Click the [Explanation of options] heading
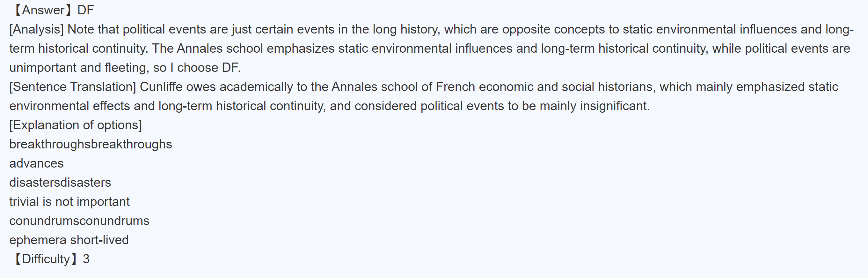 [76, 125]
